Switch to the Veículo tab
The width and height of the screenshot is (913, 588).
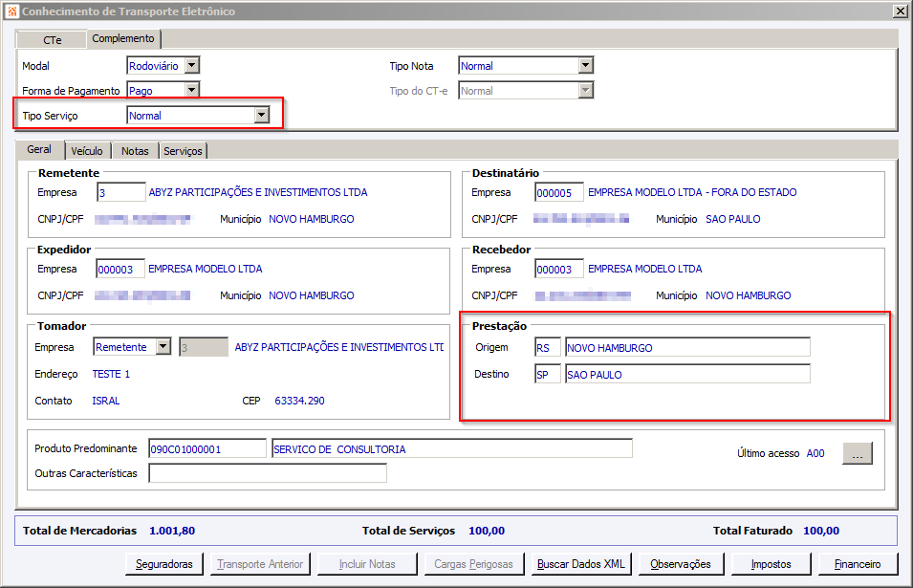[x=87, y=151]
